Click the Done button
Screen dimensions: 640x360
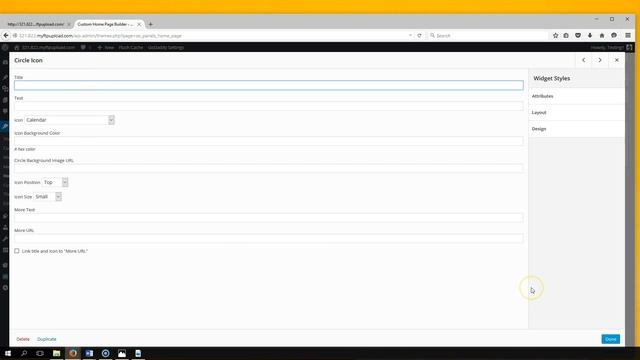(611, 339)
